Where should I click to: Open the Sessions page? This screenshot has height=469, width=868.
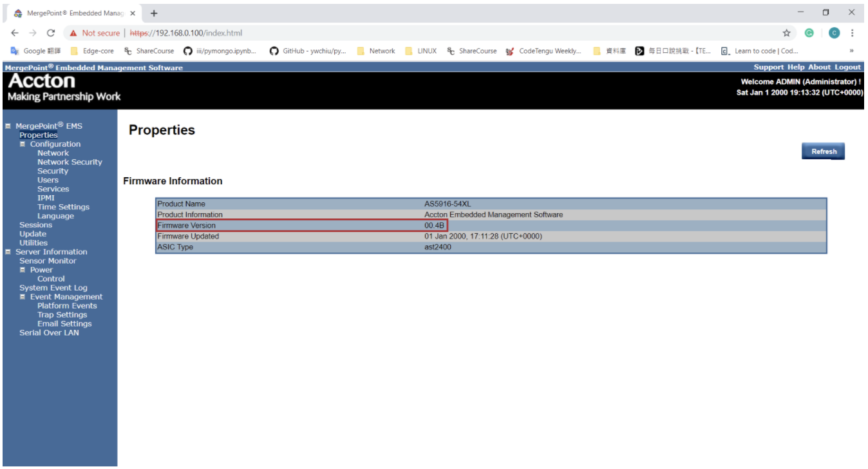tap(35, 225)
